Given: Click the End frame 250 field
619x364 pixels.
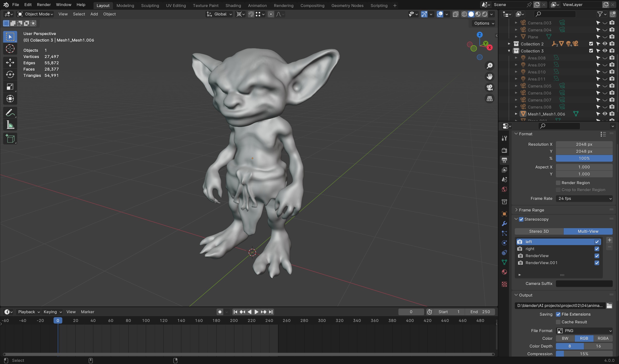Looking at the screenshot, I should tap(480, 312).
